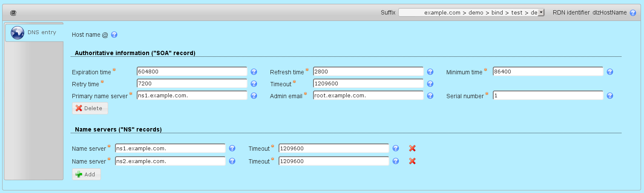
Task: Click help icon next to Host name
Action: point(114,35)
